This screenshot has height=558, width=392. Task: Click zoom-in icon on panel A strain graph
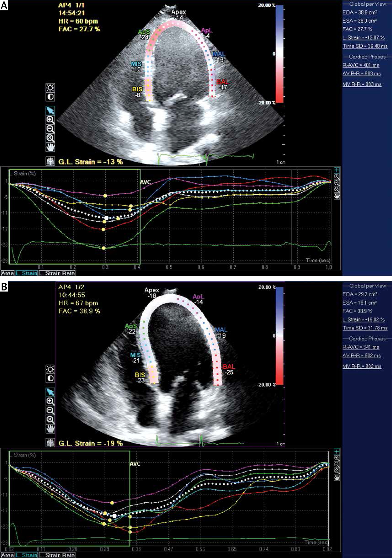coord(337,177)
